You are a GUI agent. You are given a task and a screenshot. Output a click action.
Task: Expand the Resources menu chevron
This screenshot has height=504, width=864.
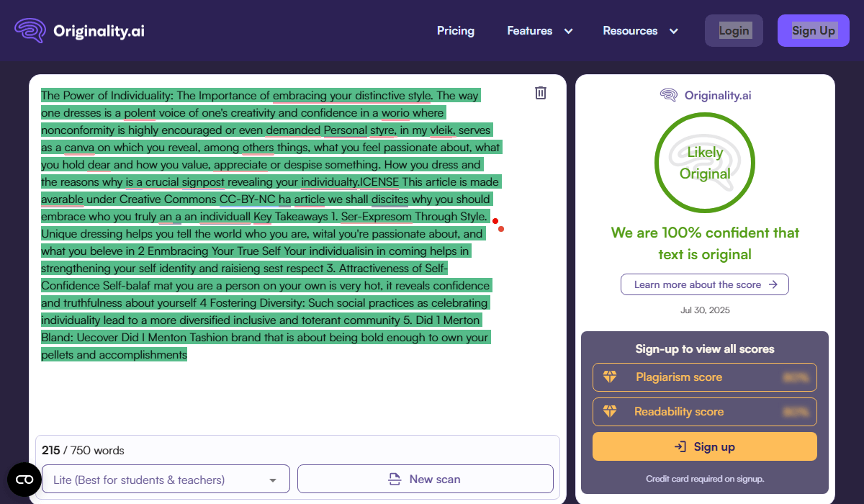tap(673, 31)
